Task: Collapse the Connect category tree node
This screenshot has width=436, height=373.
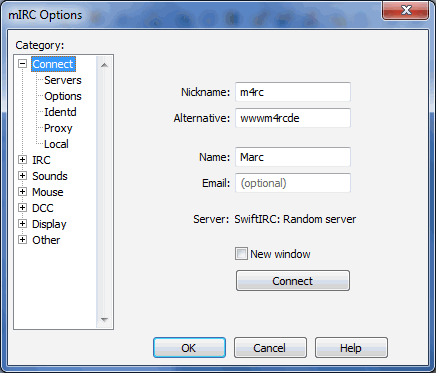Action: [22, 64]
